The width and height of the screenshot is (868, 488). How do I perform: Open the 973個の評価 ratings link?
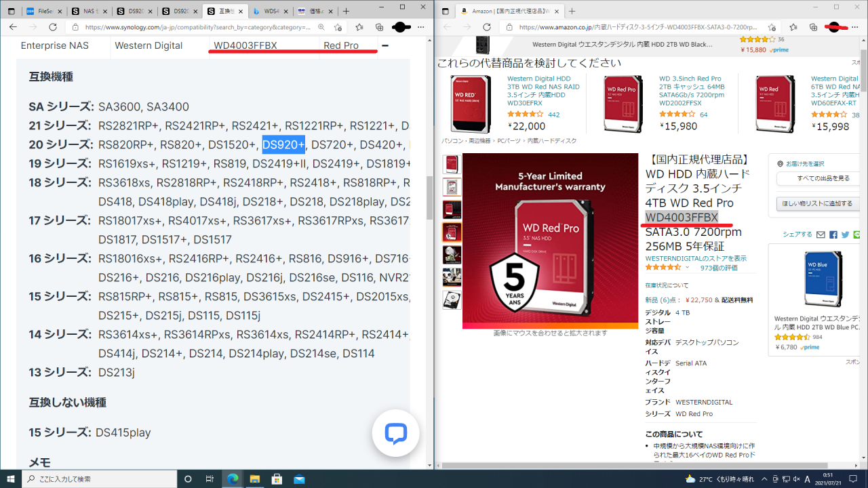pyautogui.click(x=719, y=268)
